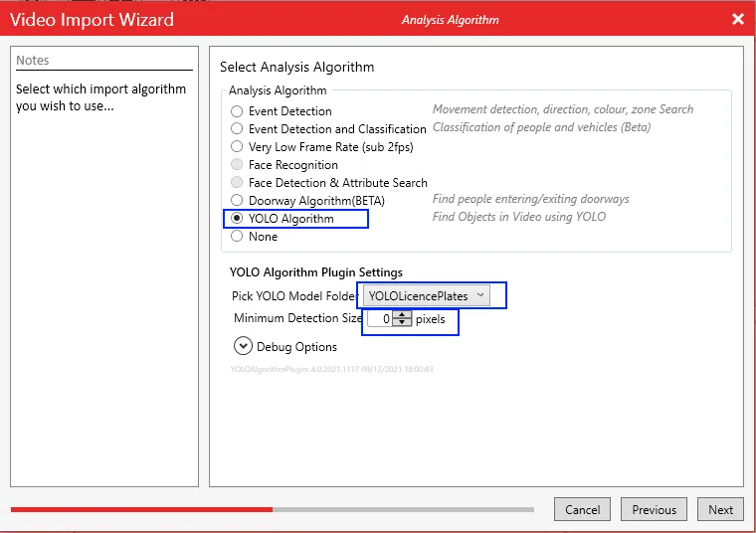756x533 pixels.
Task: Click the wizard progress bar
Action: click(x=273, y=509)
